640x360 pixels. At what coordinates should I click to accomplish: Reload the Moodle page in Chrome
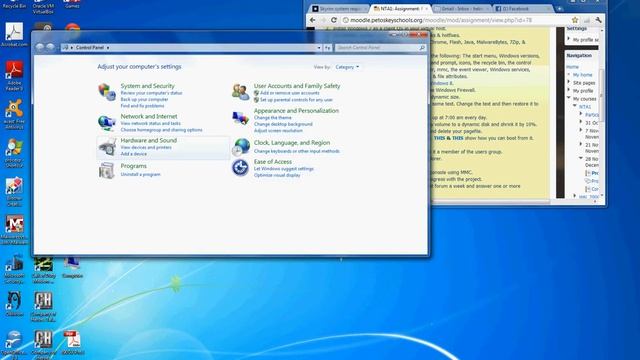tap(334, 20)
